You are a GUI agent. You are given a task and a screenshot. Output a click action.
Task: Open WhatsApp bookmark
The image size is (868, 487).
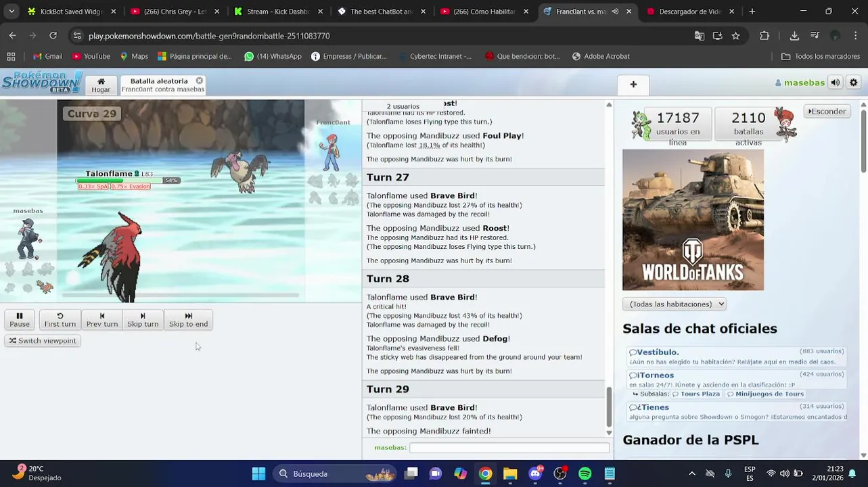273,56
